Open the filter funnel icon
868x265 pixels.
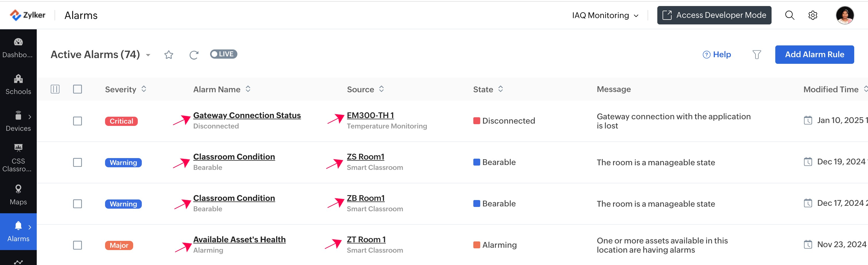pyautogui.click(x=756, y=54)
